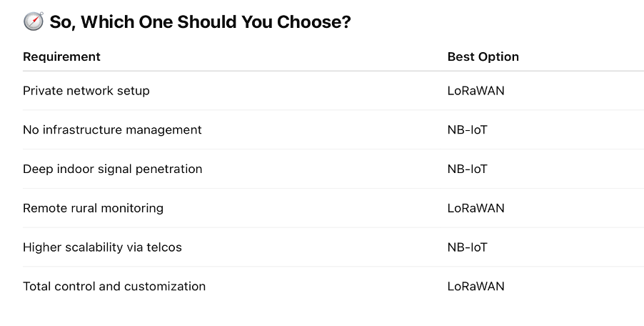
Task: Click the 'No infrastructure management' requirement
Action: pos(112,129)
